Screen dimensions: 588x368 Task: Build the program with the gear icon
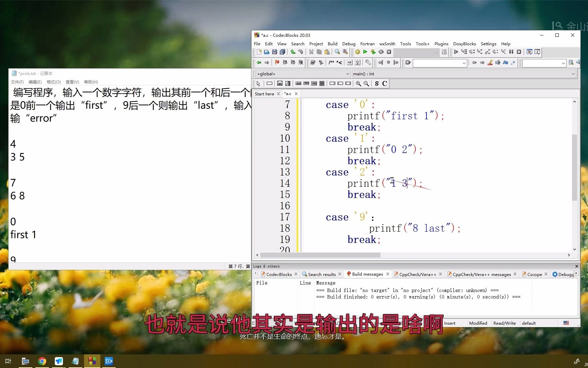tap(357, 52)
